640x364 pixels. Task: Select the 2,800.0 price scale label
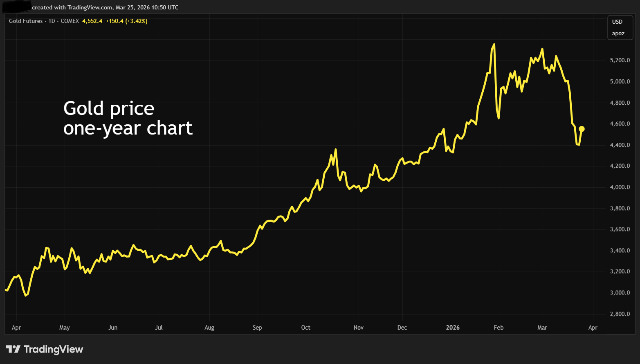pyautogui.click(x=619, y=314)
